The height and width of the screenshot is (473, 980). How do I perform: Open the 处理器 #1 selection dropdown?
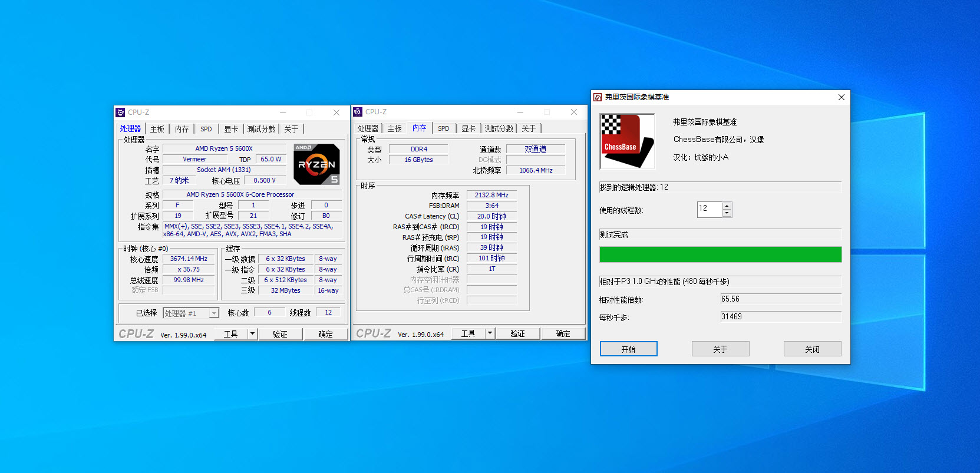click(x=191, y=313)
